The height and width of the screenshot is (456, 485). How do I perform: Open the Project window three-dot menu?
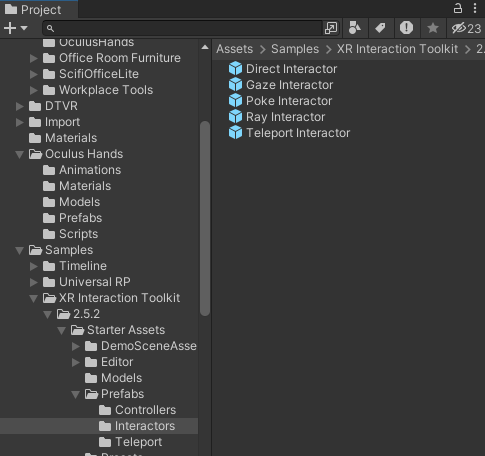[x=475, y=8]
